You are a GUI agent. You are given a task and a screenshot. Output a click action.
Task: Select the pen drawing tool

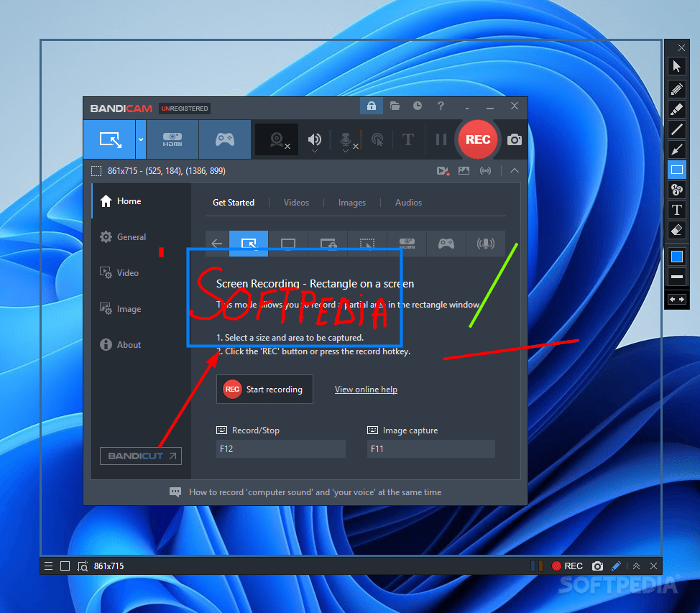coord(676,88)
